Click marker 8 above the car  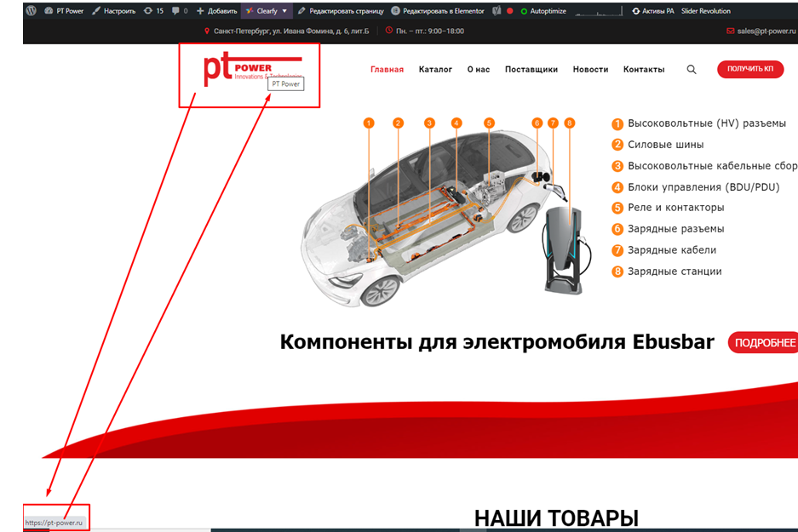(570, 123)
